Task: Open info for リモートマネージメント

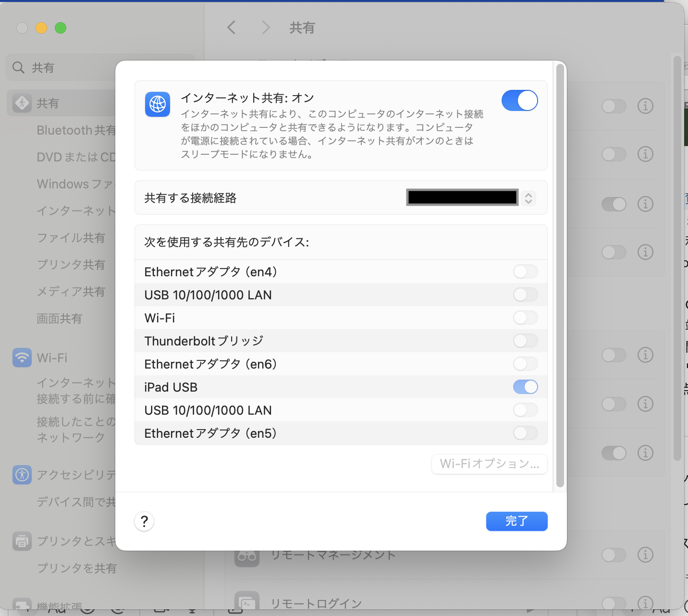Action: [x=645, y=555]
